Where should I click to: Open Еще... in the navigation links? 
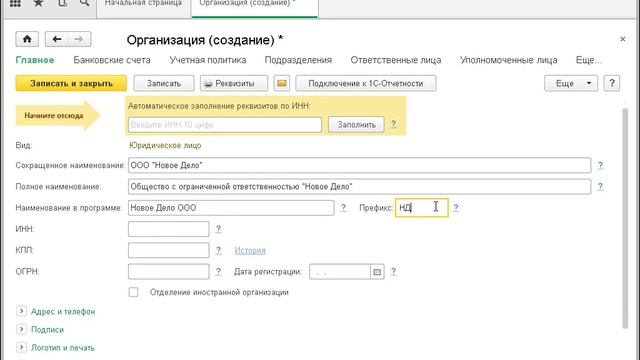coord(589,60)
